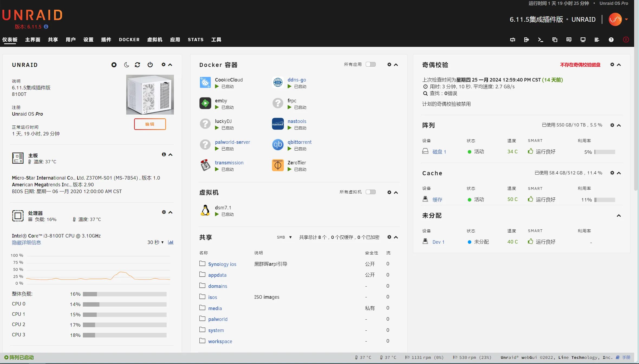Click the UNRAID logo
Screen dimensions: 639x364
coord(32,15)
